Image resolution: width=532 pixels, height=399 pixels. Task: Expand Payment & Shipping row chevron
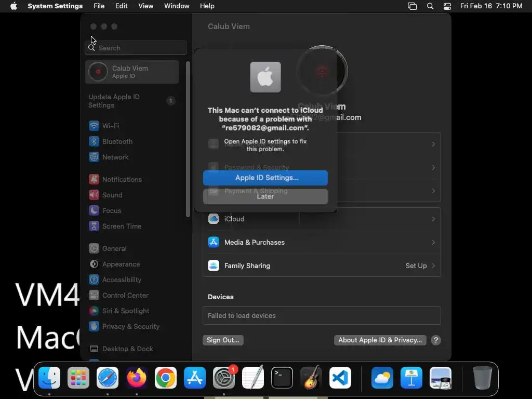click(434, 191)
